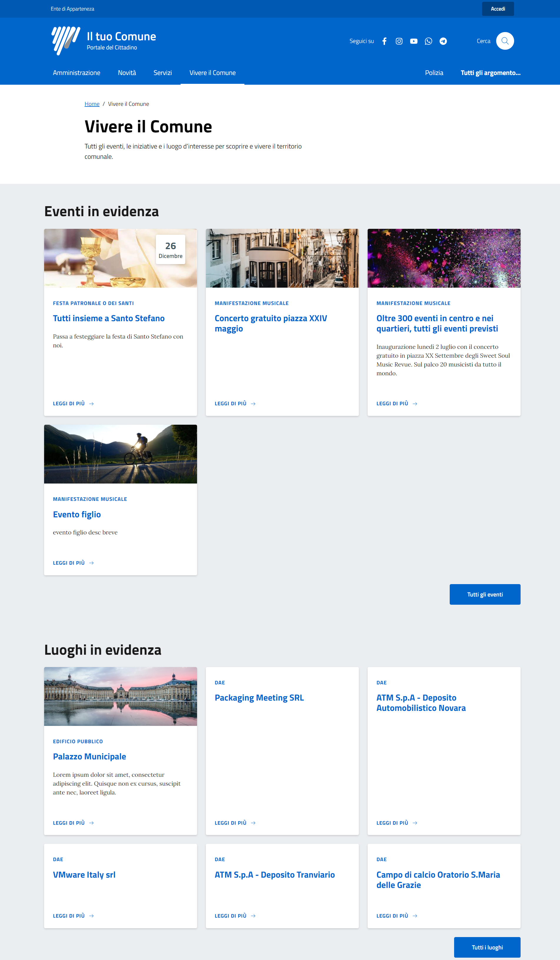This screenshot has height=960, width=560.
Task: Open Tutti gli argomenti menu link
Action: coord(490,73)
